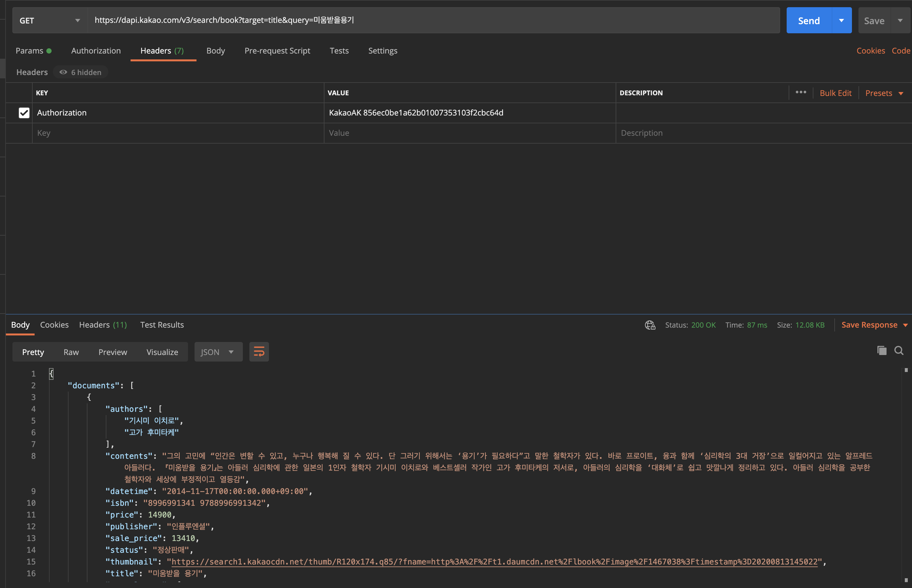Copy response body to clipboard
Screen dimensions: 912x588
coord(881,350)
